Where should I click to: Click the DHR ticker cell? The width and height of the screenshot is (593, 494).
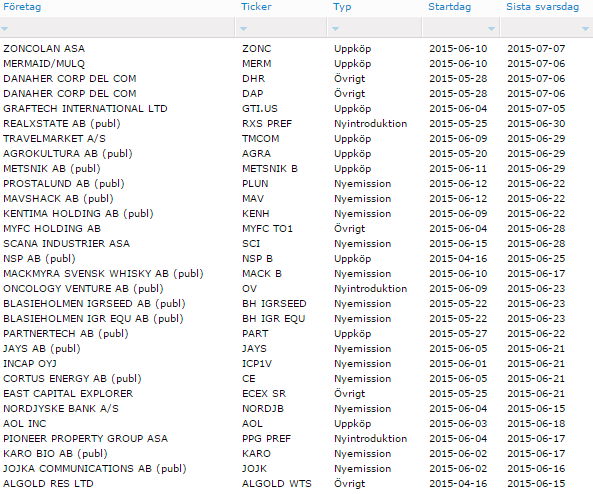(x=253, y=79)
